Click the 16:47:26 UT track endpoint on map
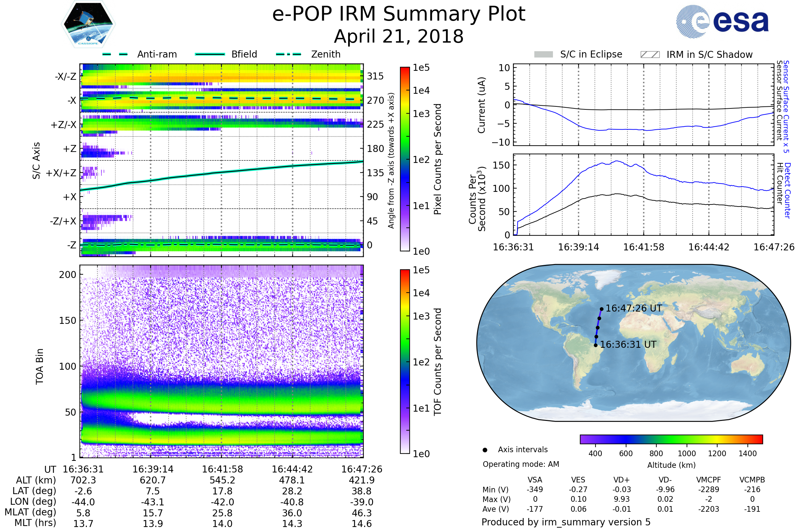This screenshot has width=798, height=532. point(601,309)
